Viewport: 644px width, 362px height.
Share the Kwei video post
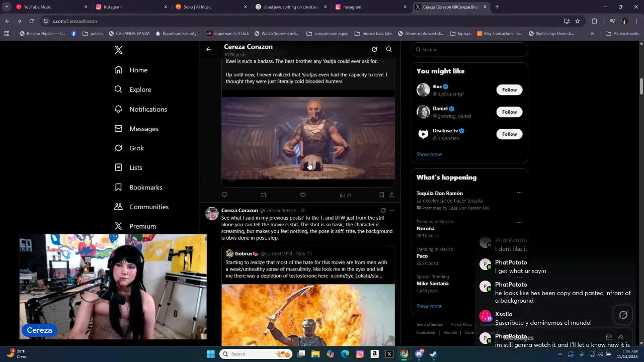[392, 195]
